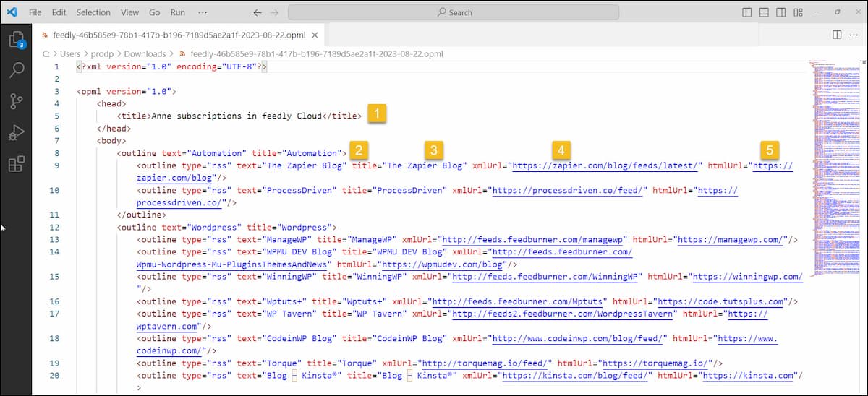
Task: Split the editor to the right
Action: point(837,35)
